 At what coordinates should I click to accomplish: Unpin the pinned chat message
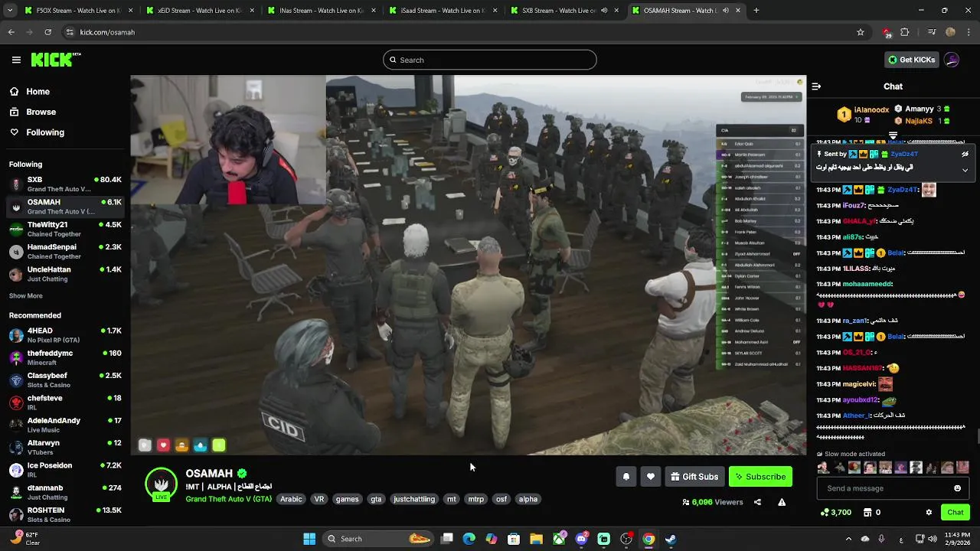(x=965, y=154)
